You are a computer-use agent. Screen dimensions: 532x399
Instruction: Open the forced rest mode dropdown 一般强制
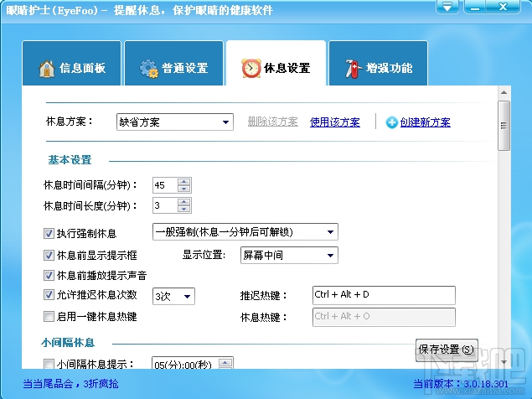coord(245,232)
